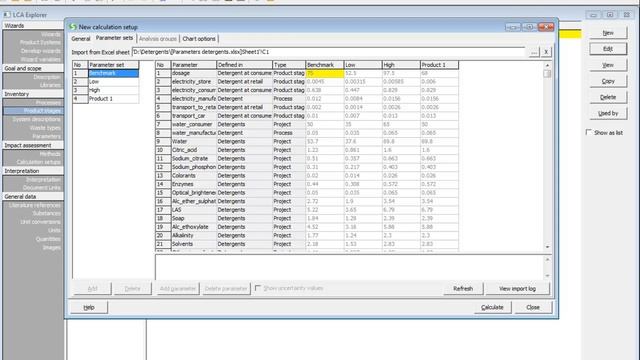Screen dimensions: 640x360
Task: Select Unit conversions in the LCA Explorer tree
Action: [40, 222]
